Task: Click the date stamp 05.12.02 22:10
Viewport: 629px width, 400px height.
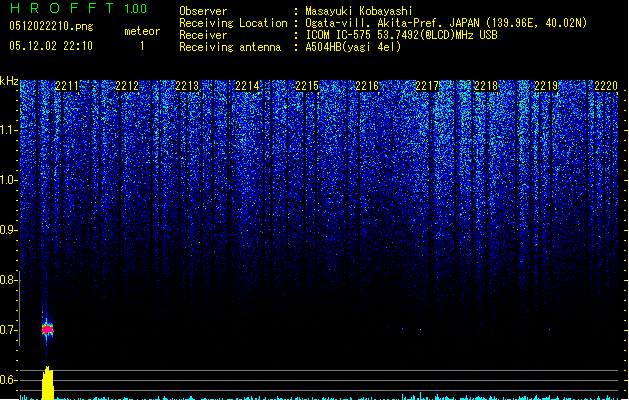Action: 51,46
